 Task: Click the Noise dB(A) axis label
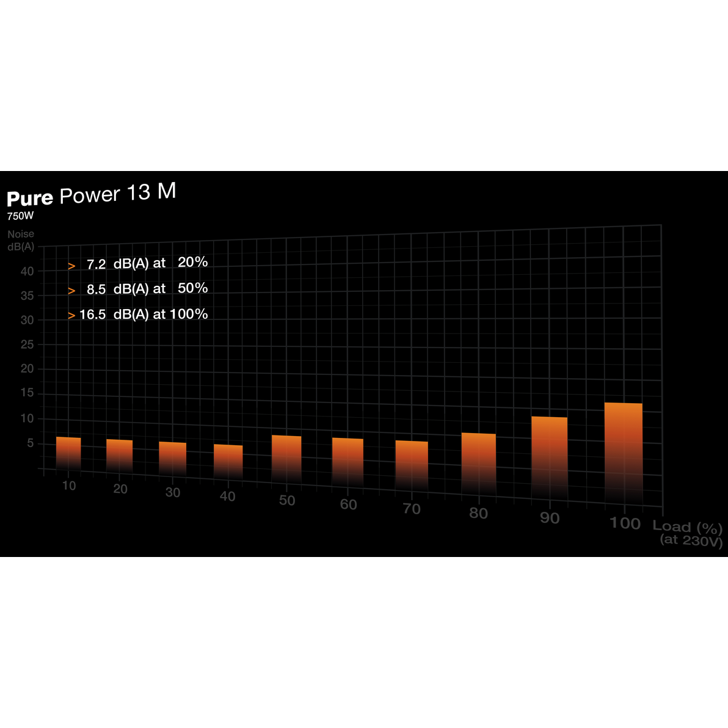[x=21, y=241]
